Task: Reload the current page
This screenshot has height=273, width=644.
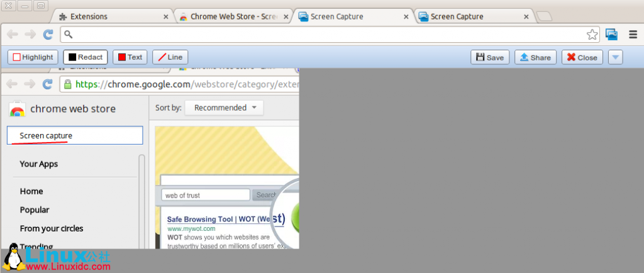Action: [x=48, y=35]
